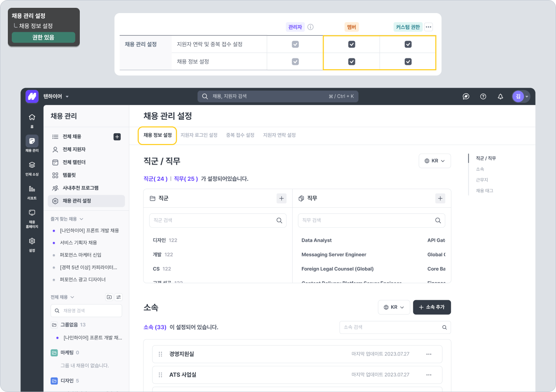Focus the 채용명 검색 field
The height and width of the screenshot is (392, 556).
[86, 311]
